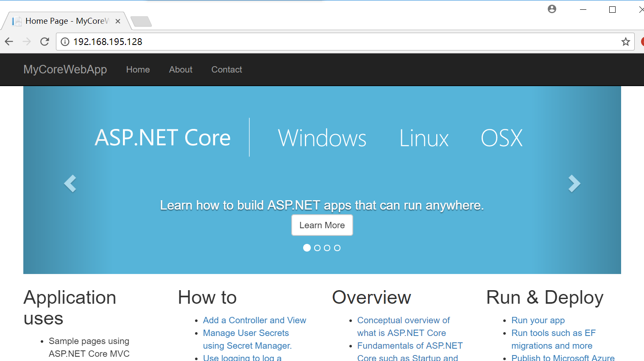Image resolution: width=644 pixels, height=361 pixels.
Task: Click the ASP.NET Core banner title
Action: (x=163, y=138)
